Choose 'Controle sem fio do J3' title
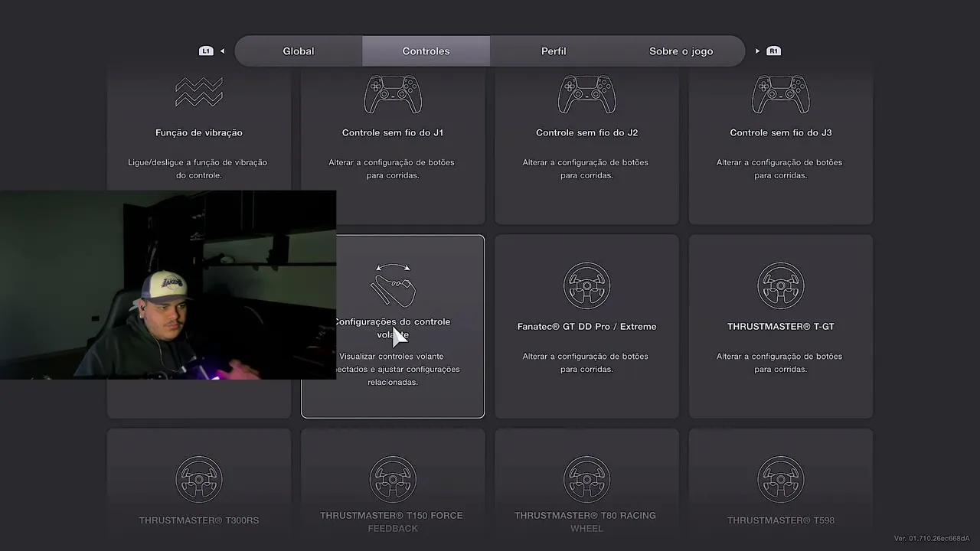Screen dimensions: 980x551 (x=781, y=133)
